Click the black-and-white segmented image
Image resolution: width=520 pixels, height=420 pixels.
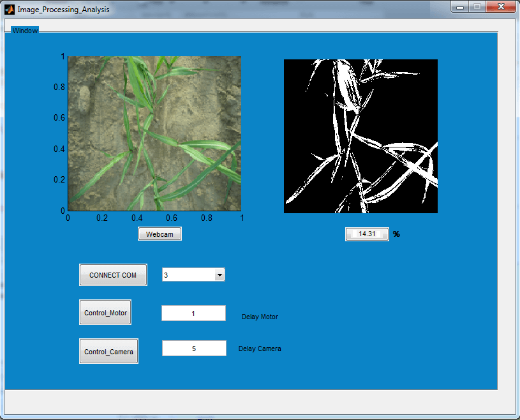pos(360,136)
